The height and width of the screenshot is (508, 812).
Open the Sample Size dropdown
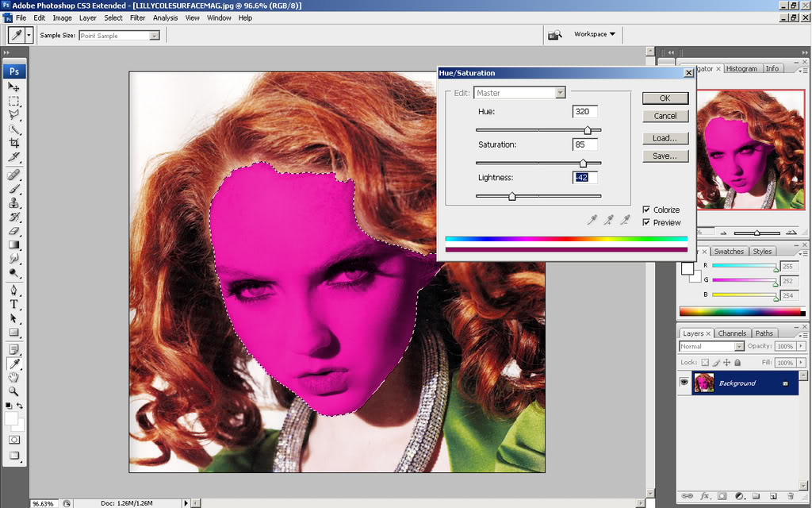(119, 36)
